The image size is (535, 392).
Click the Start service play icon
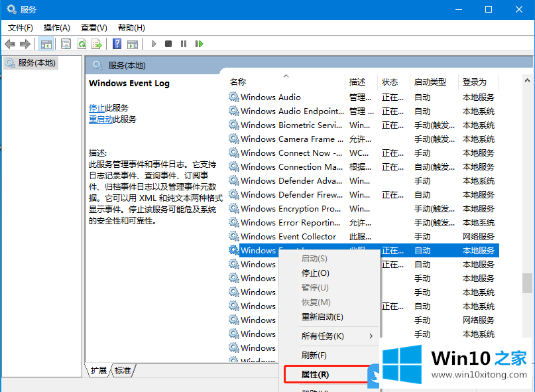pos(154,44)
